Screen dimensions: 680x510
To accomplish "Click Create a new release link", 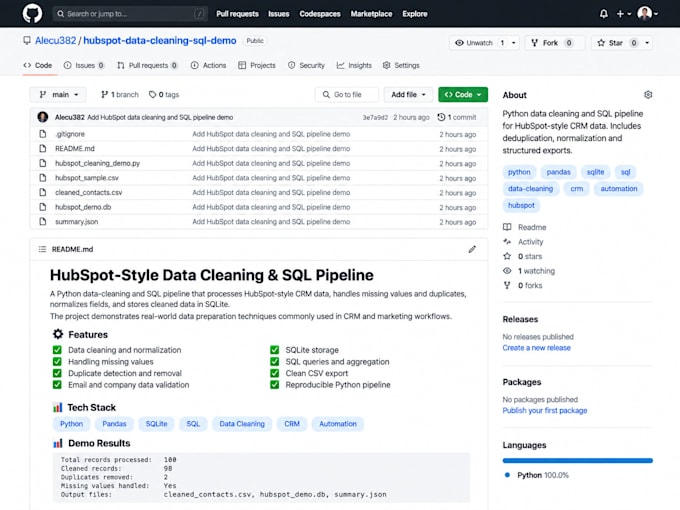I will 536,348.
